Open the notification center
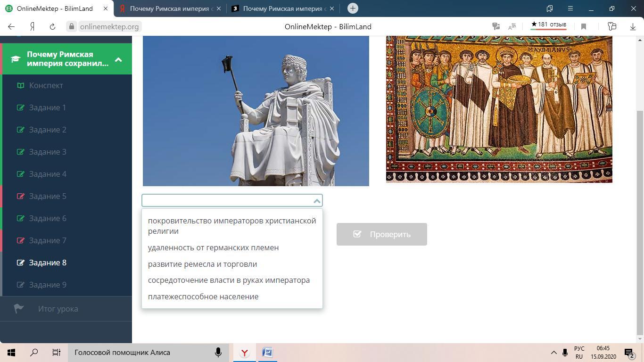The image size is (644, 362). (x=629, y=353)
